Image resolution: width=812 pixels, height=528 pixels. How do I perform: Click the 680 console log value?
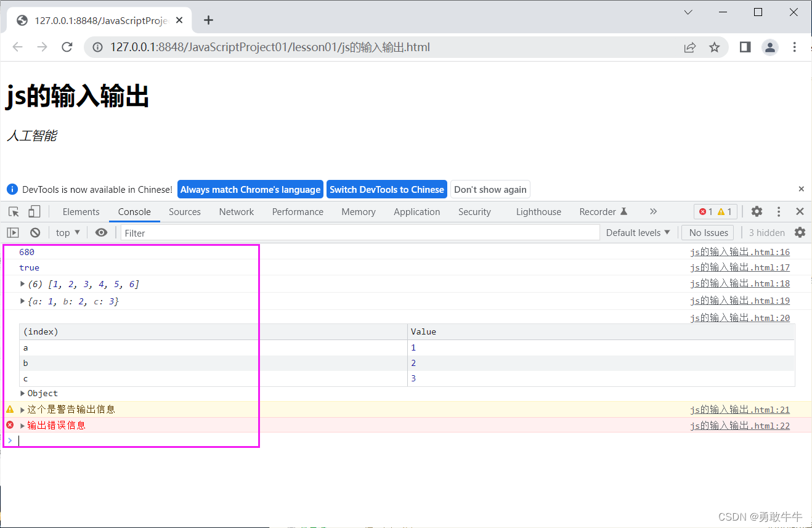(26, 252)
